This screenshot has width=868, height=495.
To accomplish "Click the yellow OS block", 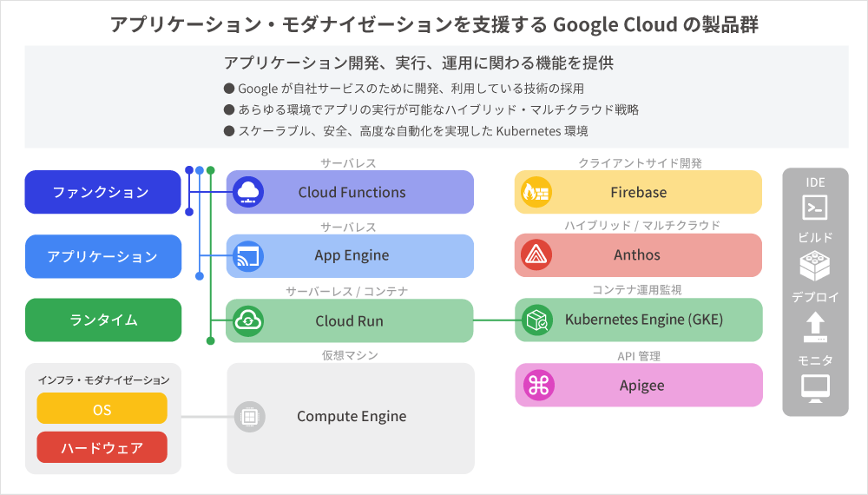I will 102,408.
